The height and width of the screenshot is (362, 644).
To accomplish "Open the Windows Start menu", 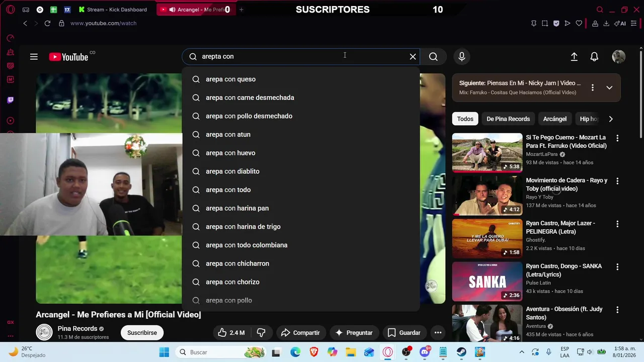I will [164, 352].
